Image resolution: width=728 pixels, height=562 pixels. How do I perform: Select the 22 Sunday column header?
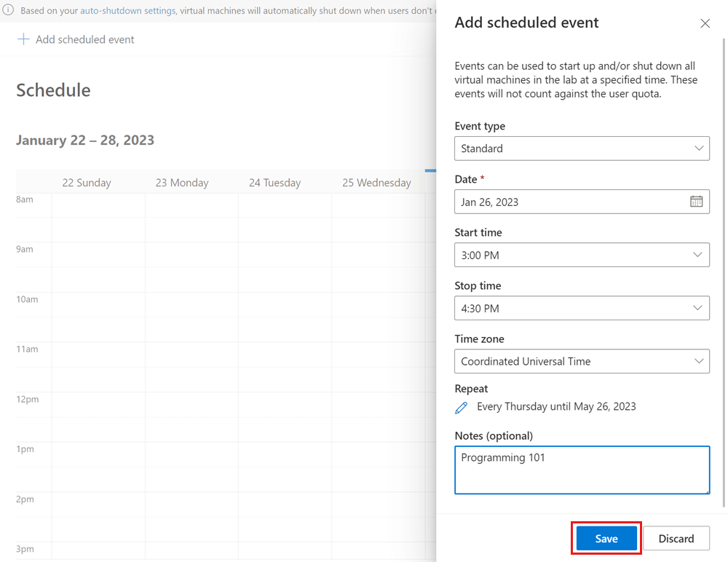coord(86,183)
